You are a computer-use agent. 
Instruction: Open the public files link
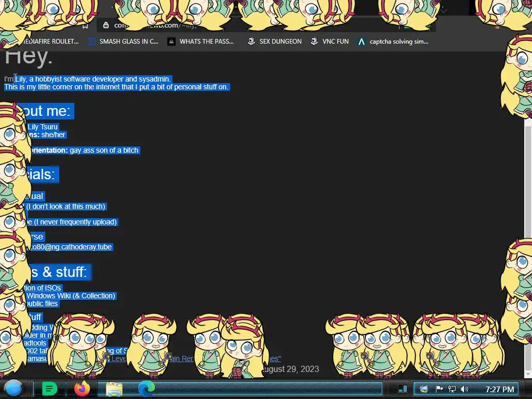coord(41,303)
